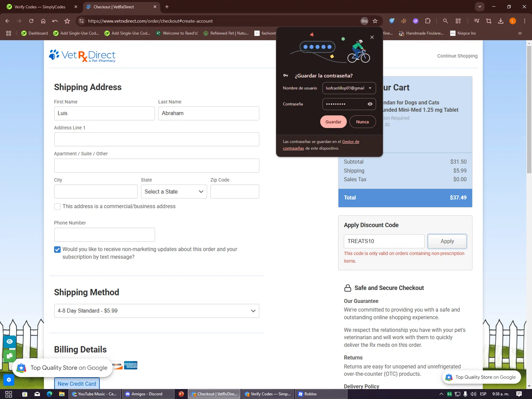Click the Last Name input field
The height and width of the screenshot is (399, 532).
tap(209, 113)
